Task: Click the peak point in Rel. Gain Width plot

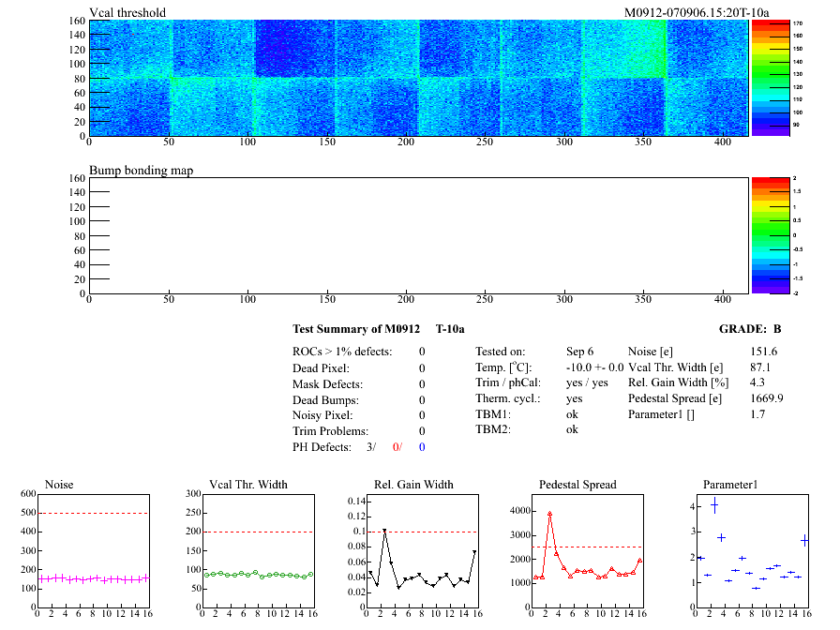Action: (384, 531)
